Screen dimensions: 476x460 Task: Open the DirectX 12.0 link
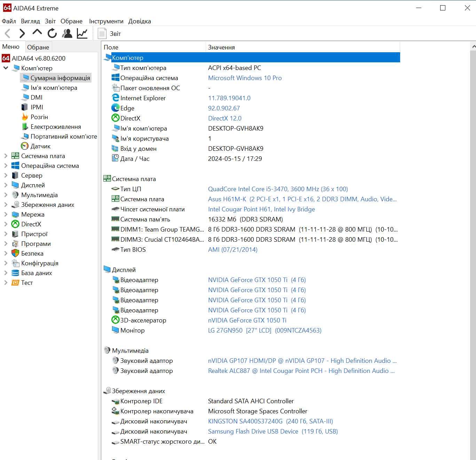pos(225,118)
